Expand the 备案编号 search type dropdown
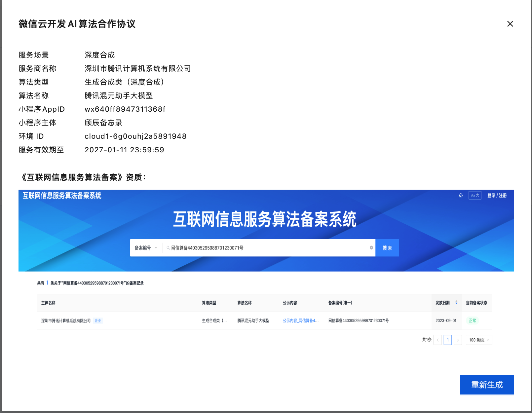 (146, 248)
